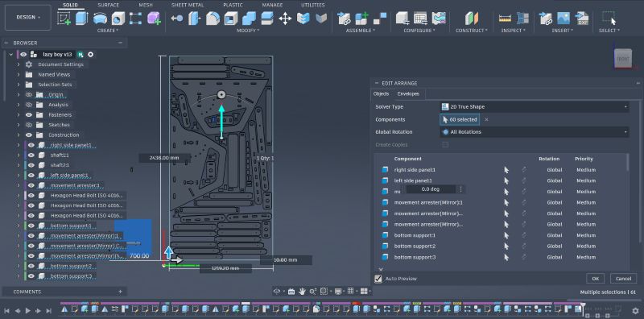Viewport: 644px width, 319px height.
Task: Open the Viewports layout menu
Action: [365, 291]
